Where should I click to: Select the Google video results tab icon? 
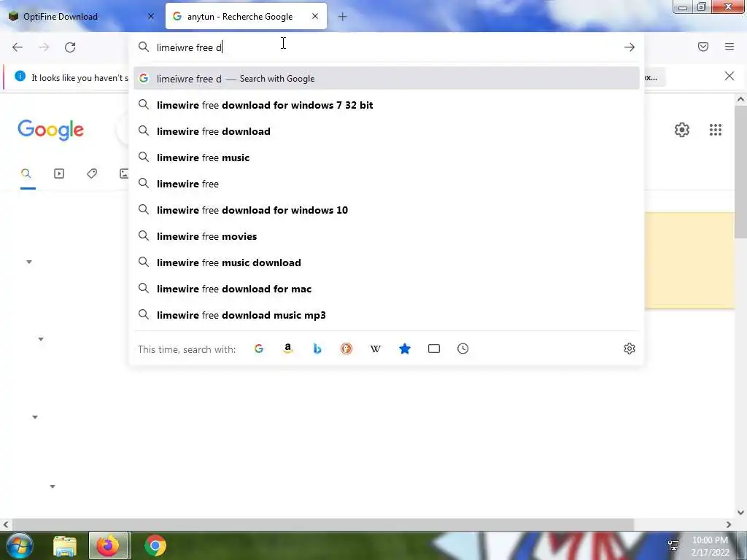[59, 174]
